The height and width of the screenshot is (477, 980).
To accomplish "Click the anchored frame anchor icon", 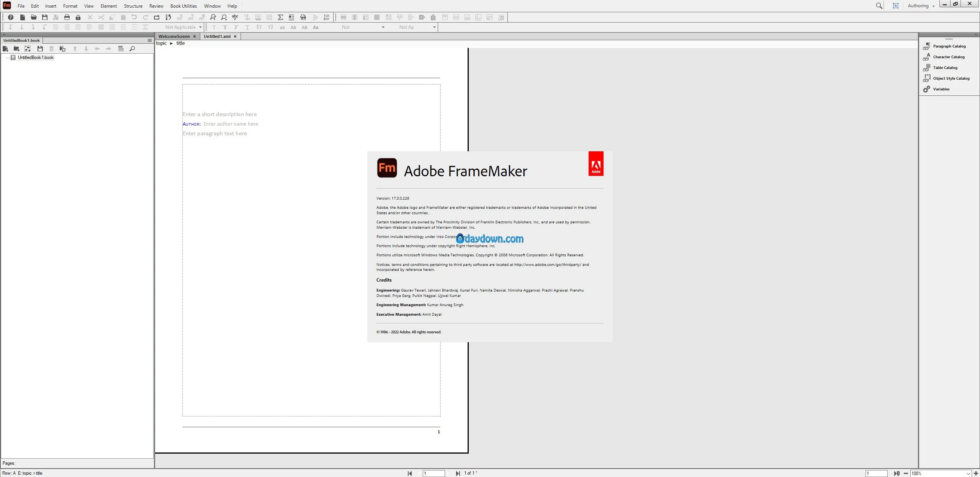I will click(x=247, y=17).
